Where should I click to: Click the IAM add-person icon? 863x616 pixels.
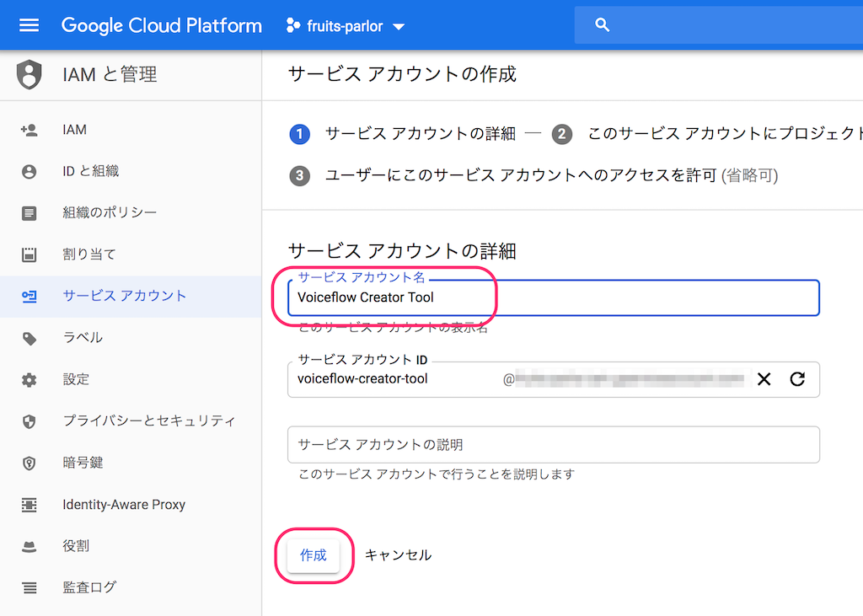(x=29, y=130)
